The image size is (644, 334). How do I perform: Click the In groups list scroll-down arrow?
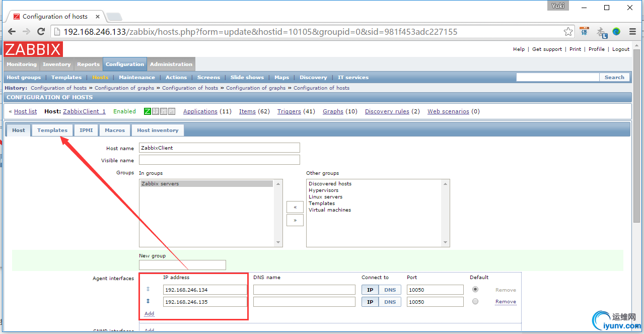click(x=278, y=242)
